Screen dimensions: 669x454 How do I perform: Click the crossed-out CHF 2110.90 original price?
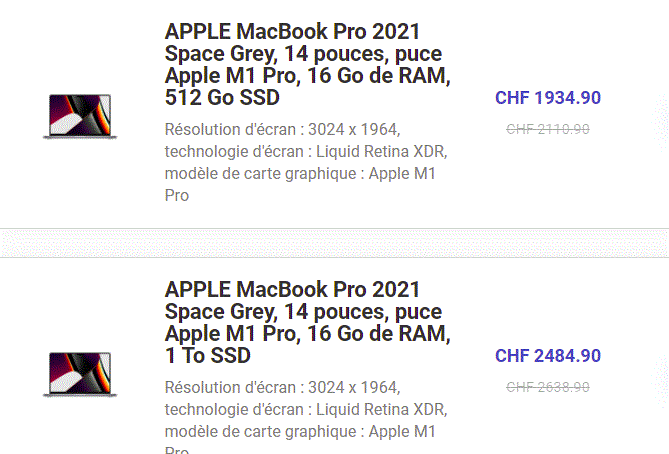(548, 129)
